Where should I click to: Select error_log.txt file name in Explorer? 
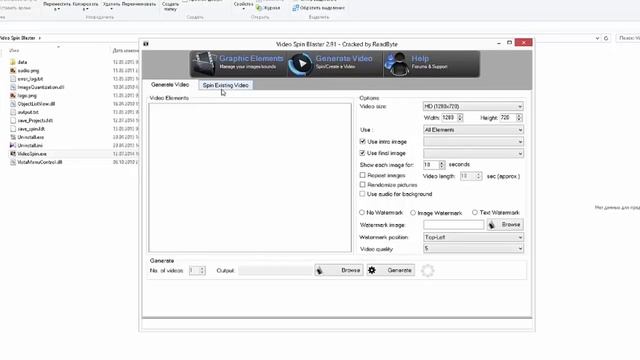click(x=30, y=79)
